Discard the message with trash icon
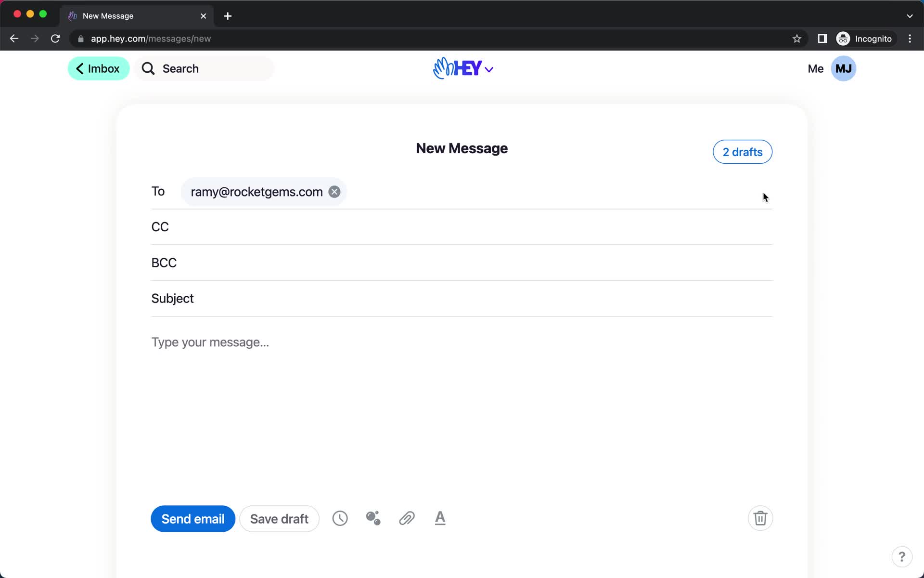 [x=760, y=518]
